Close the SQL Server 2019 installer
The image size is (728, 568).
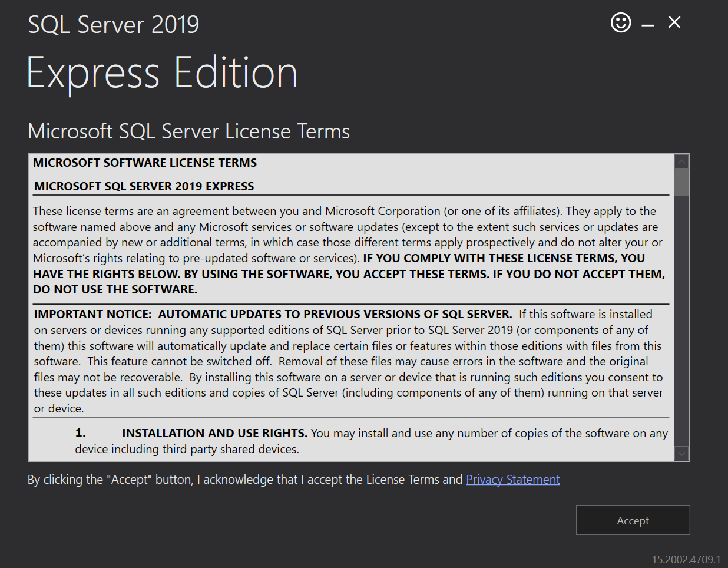coord(674,22)
